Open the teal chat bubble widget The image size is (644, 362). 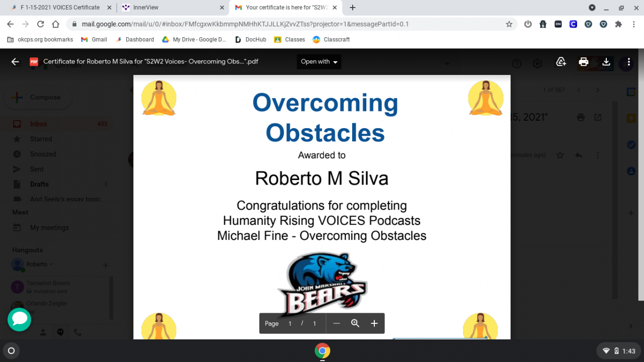[x=19, y=319]
